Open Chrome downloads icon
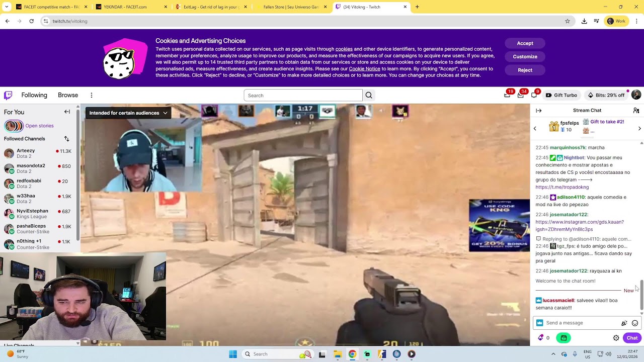Screen dimensions: 644x362 pos(584,21)
